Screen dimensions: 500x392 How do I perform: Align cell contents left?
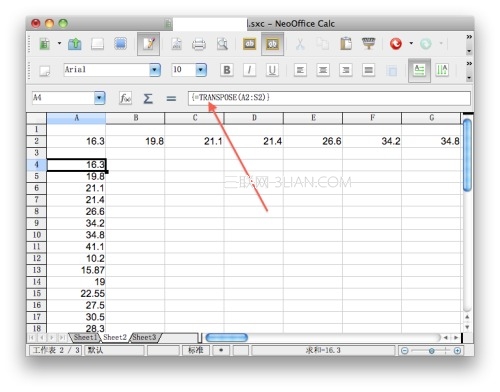pyautogui.click(x=300, y=70)
